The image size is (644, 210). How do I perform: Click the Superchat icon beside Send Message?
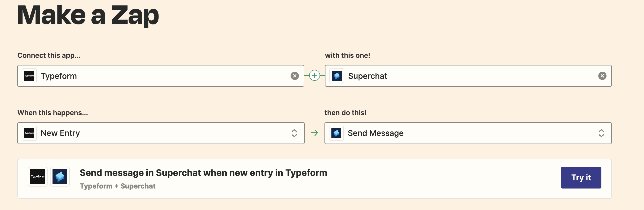[x=336, y=133]
